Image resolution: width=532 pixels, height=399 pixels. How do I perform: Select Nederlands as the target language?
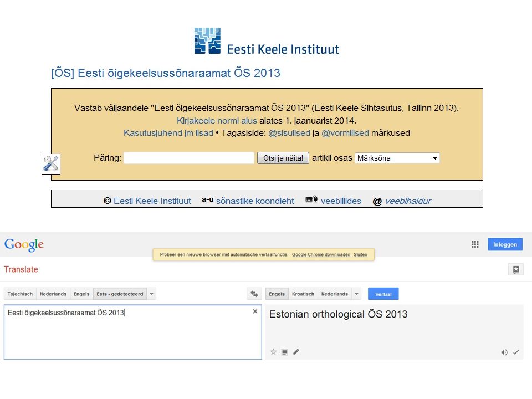coord(335,294)
